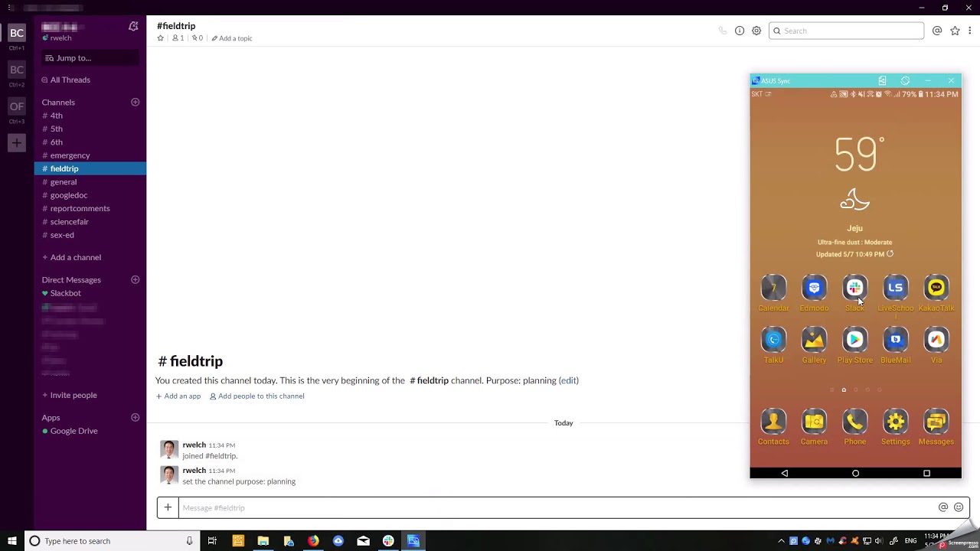Browse apps using the Apps plus icon
The width and height of the screenshot is (980, 551).
(135, 417)
